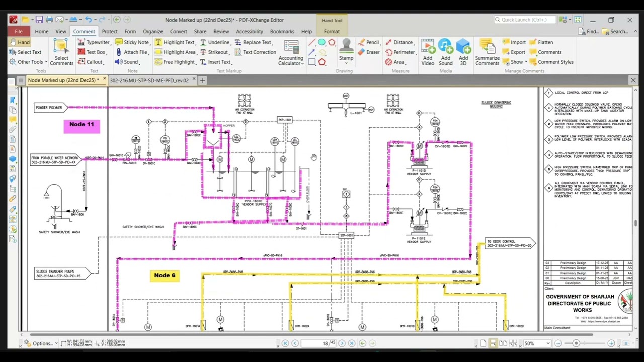The image size is (644, 362).
Task: Open the File menu
Action: click(x=19, y=31)
